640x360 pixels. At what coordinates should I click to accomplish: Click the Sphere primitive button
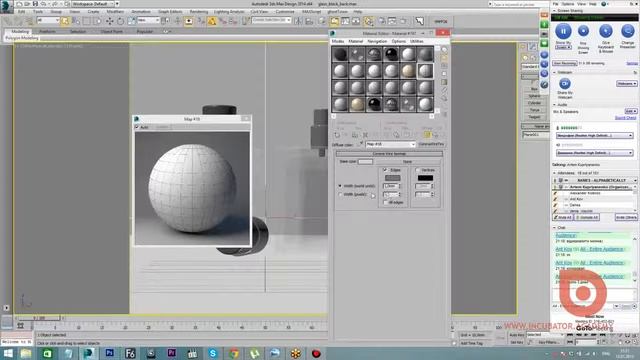click(x=534, y=96)
